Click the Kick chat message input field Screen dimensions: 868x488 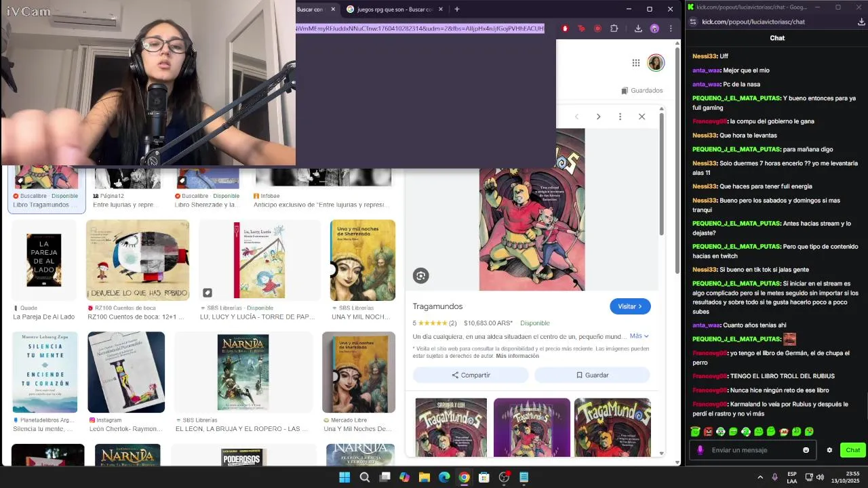point(753,450)
